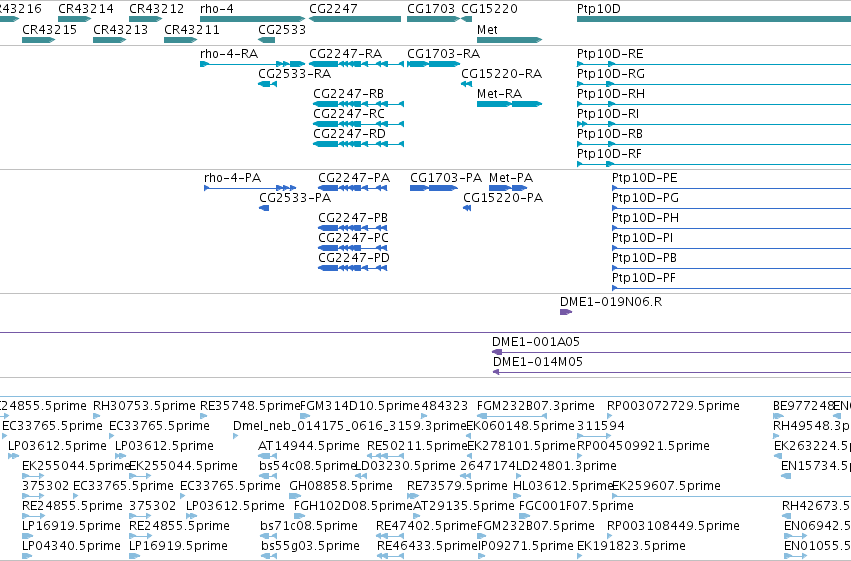Click the DME1-019N06.R purple feature
This screenshot has height=561, width=851.
coord(566,312)
